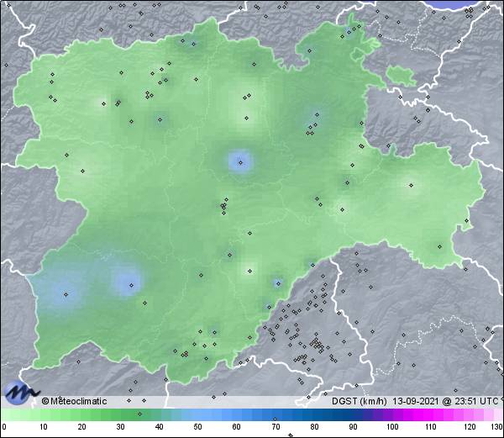
Task: Click the station marker inside the central blue square
Action: point(240,162)
